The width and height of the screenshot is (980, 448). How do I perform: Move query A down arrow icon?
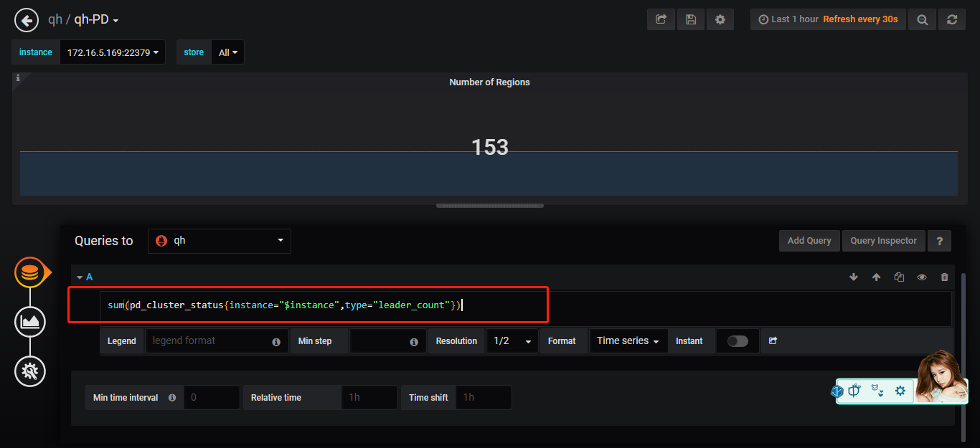(x=854, y=277)
